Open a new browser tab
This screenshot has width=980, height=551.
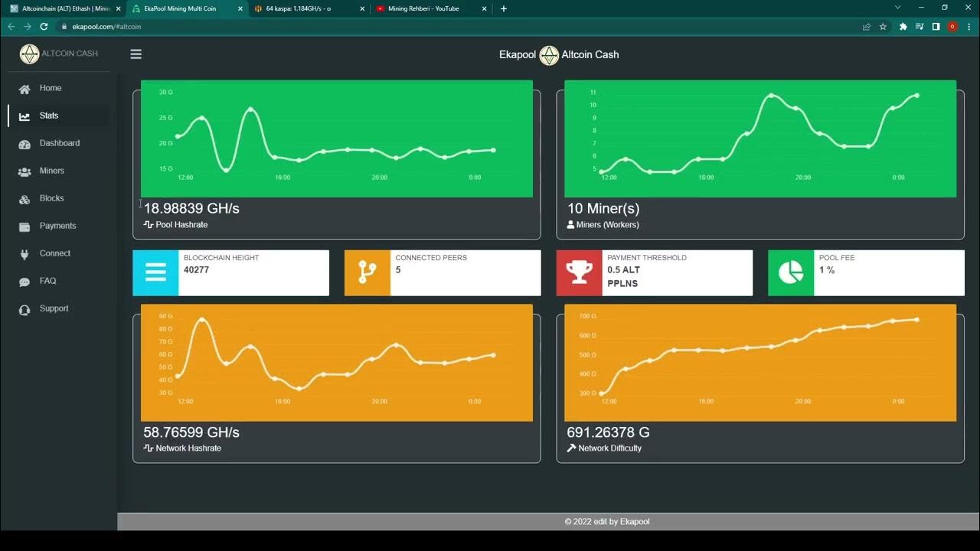click(503, 9)
